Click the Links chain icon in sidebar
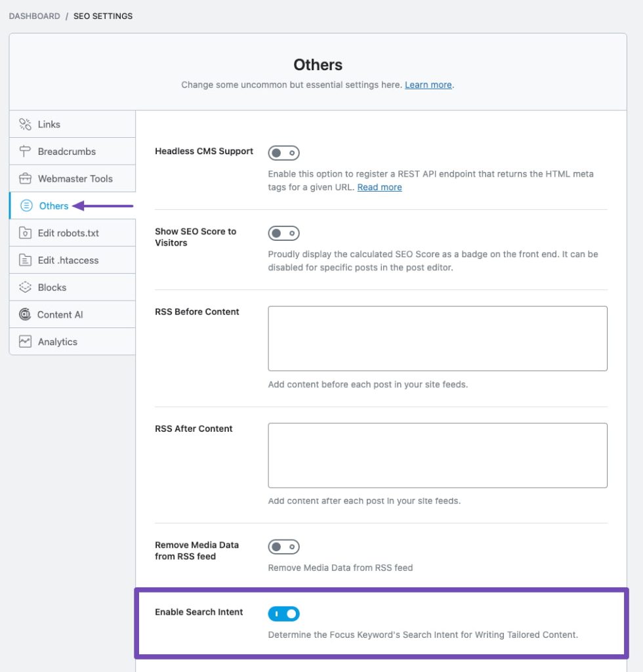The width and height of the screenshot is (643, 672). [25, 124]
